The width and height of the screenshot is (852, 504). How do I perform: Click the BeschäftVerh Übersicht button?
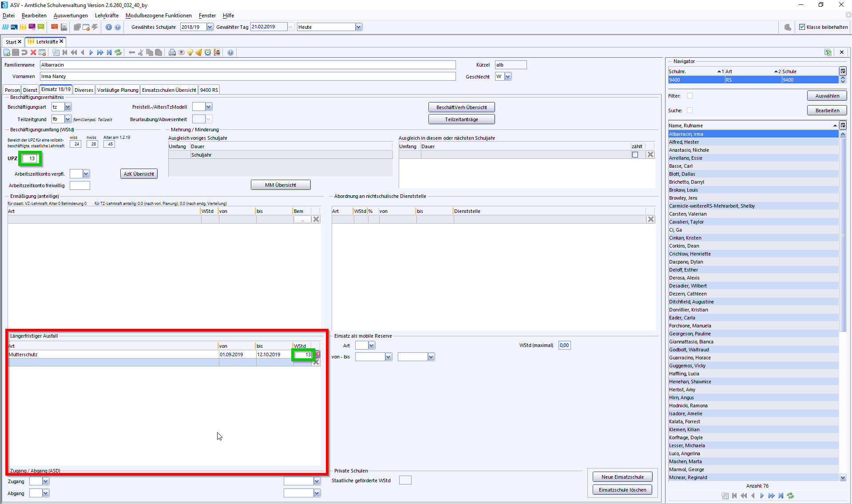point(461,107)
